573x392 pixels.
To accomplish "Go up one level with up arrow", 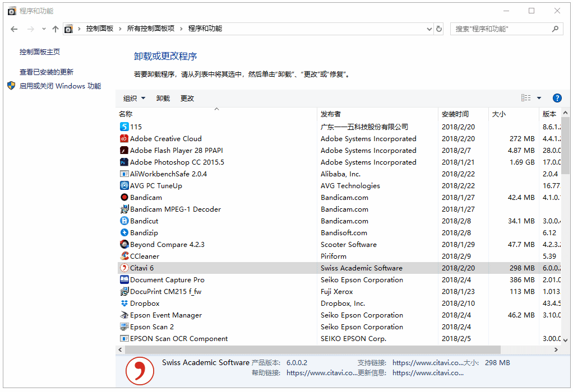I will [55, 29].
